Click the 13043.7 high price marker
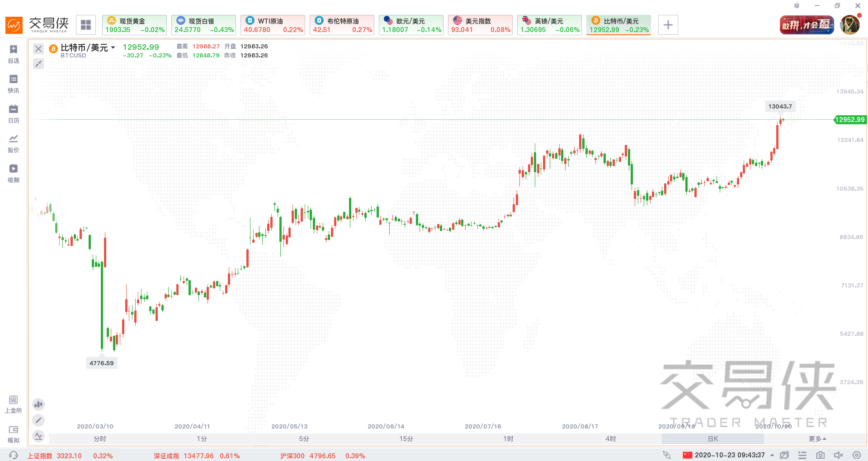This screenshot has height=461, width=868. (780, 106)
